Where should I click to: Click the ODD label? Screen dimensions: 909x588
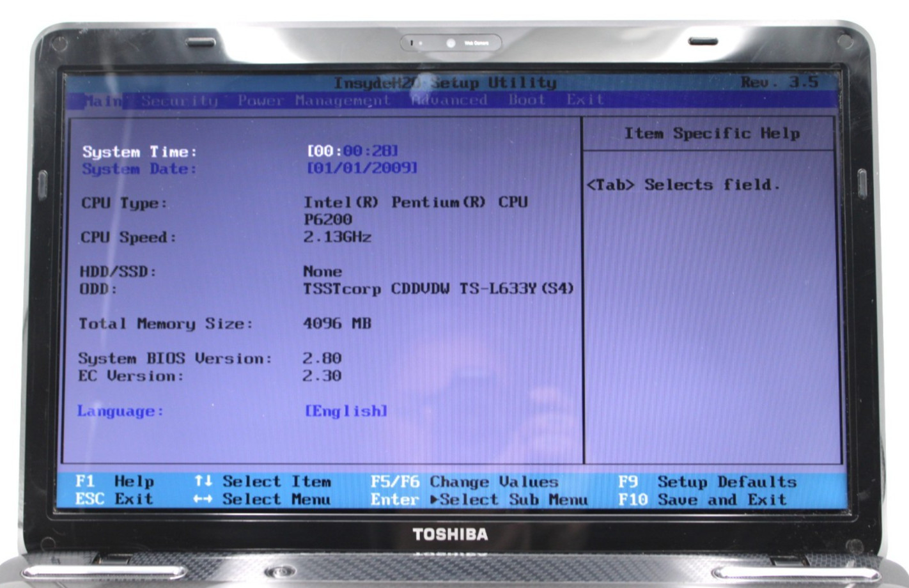(x=98, y=289)
